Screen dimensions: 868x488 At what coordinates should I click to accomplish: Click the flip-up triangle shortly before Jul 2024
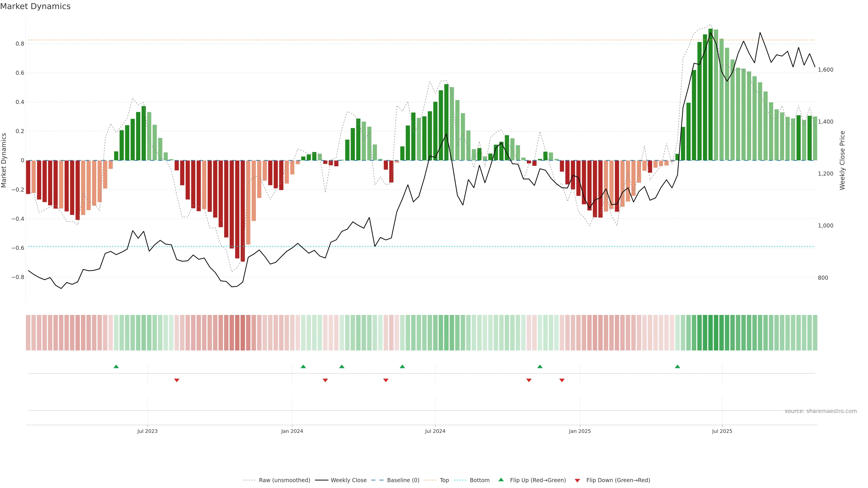click(x=402, y=366)
